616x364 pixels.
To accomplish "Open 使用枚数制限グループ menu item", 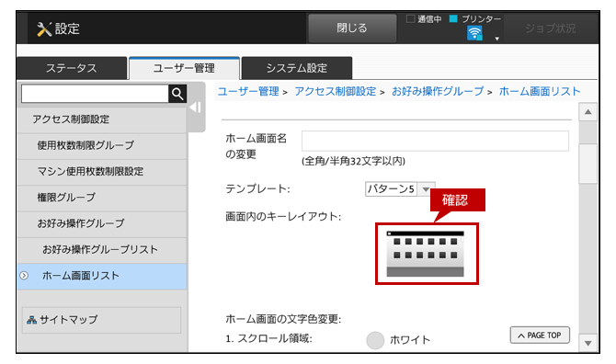I will tap(102, 145).
